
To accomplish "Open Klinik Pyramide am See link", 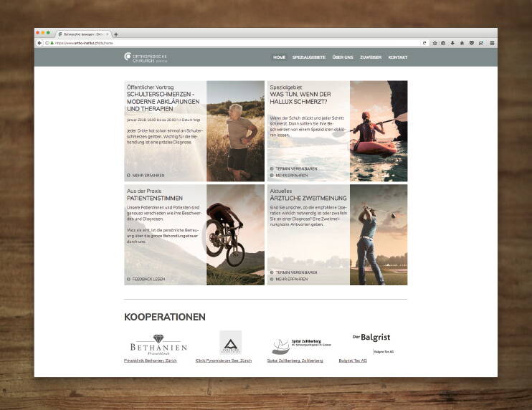I will (224, 361).
